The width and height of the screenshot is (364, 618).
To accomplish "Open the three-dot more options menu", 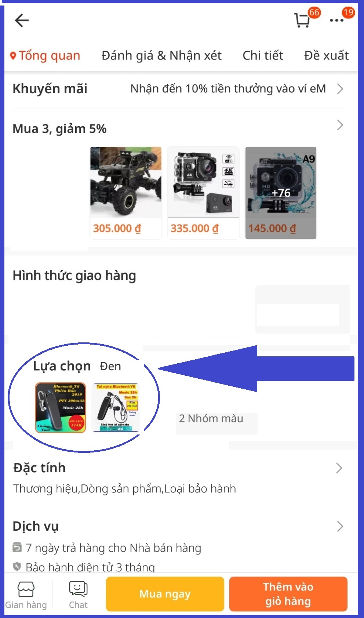I will [x=336, y=21].
